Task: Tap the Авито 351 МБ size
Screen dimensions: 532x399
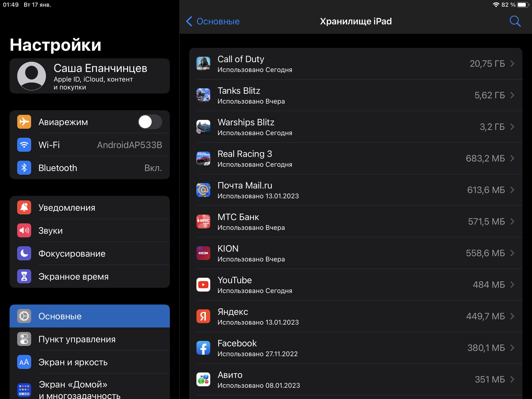Action: coord(490,380)
